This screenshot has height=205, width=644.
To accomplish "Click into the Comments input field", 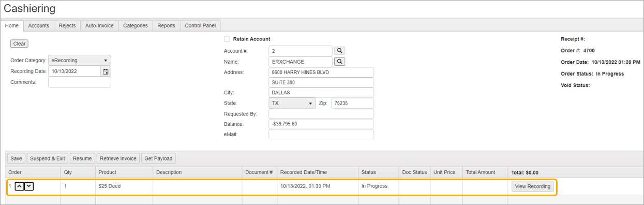I will coord(80,82).
